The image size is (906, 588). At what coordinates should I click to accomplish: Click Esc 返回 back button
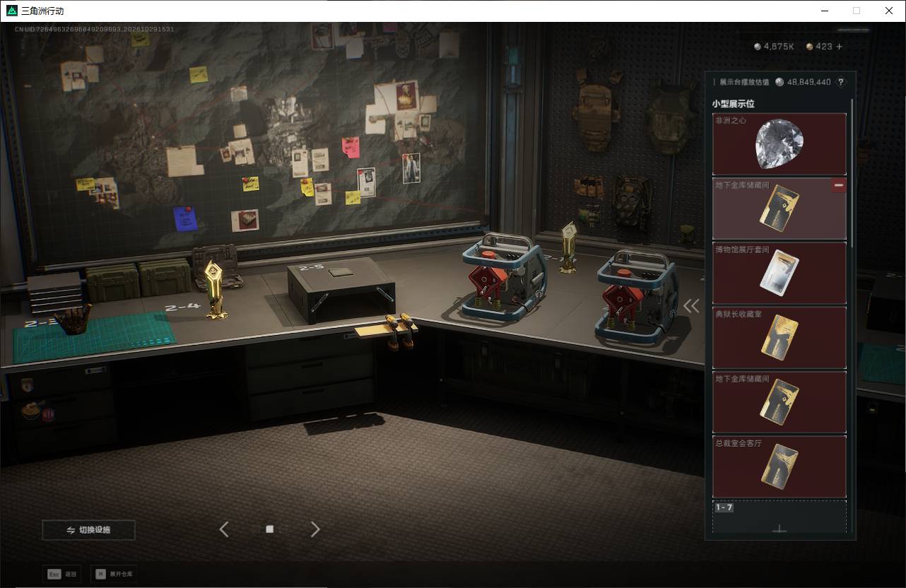point(62,574)
